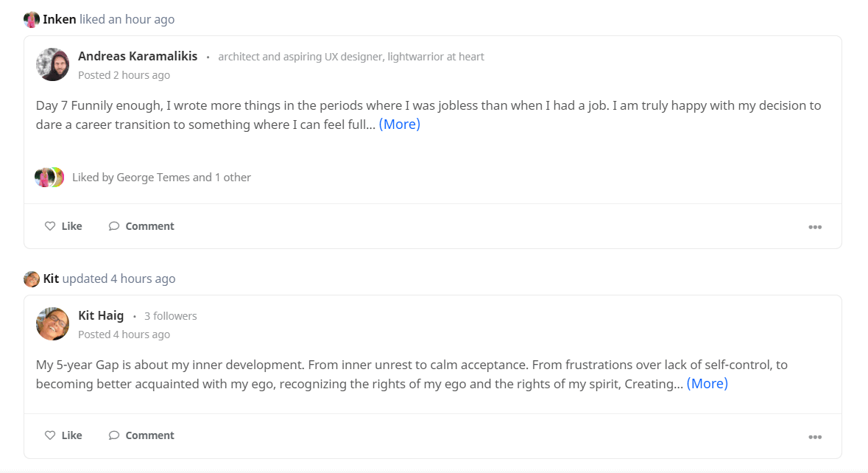Viewport: 868px width, 473px height.
Task: Expand Andreas's Day 7 post with More
Action: pyautogui.click(x=399, y=124)
